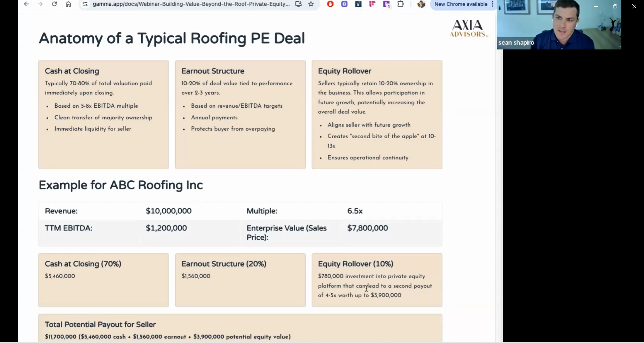Install the page as an app
644x343 pixels.
click(x=298, y=4)
